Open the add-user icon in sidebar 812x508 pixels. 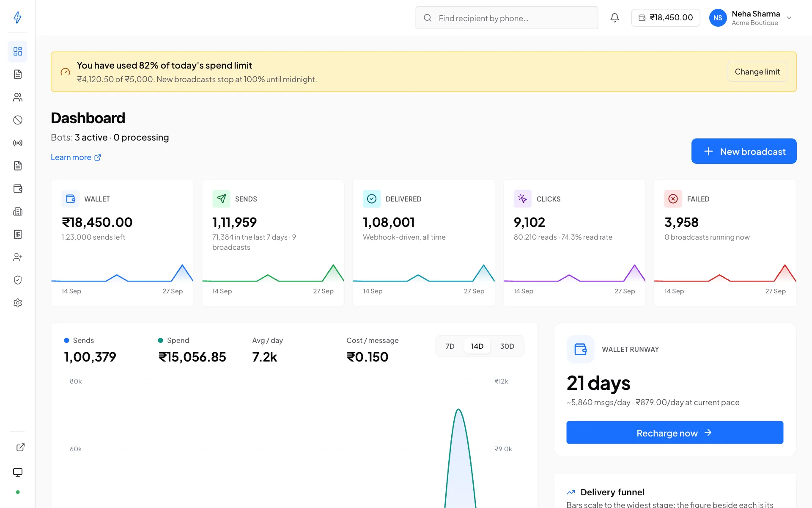[x=17, y=257]
